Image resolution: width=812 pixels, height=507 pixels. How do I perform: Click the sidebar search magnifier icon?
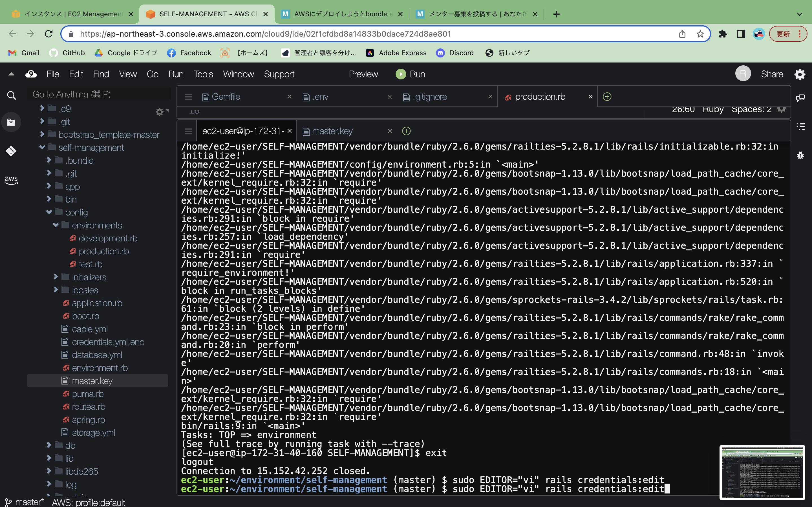[11, 95]
